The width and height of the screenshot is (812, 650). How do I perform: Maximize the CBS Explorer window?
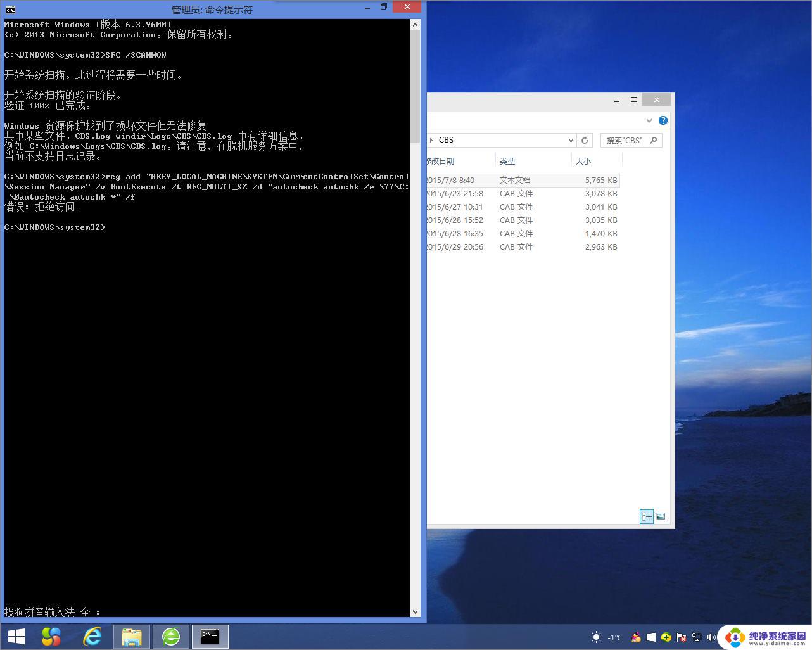pyautogui.click(x=633, y=100)
